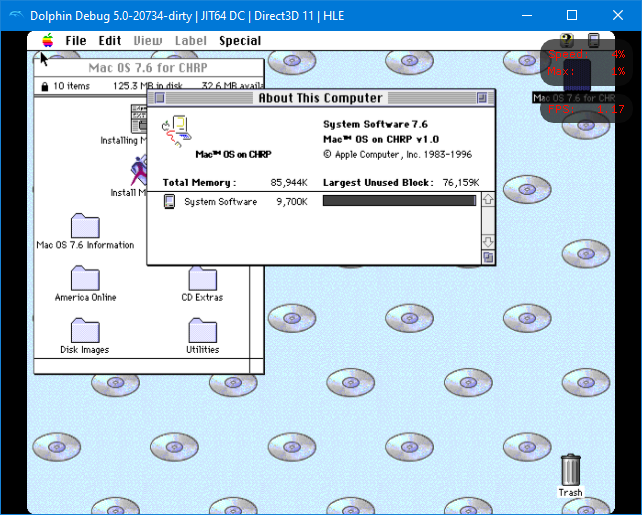This screenshot has width=642, height=515.
Task: Open the Apple menu
Action: pos(48,41)
